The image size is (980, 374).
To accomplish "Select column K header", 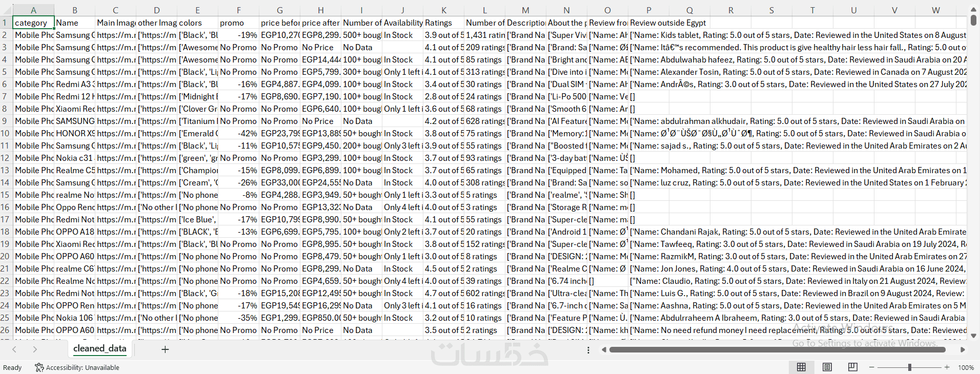I will [443, 10].
